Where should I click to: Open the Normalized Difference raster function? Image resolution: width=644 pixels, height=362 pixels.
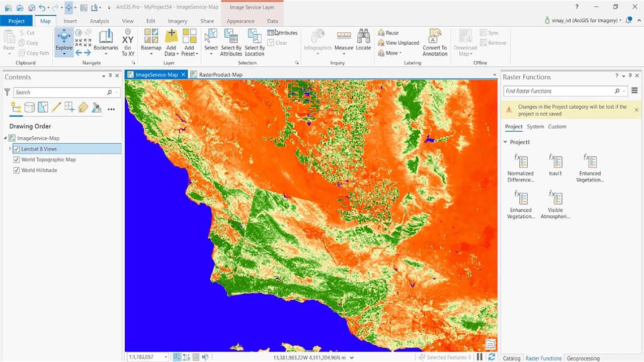pos(520,168)
